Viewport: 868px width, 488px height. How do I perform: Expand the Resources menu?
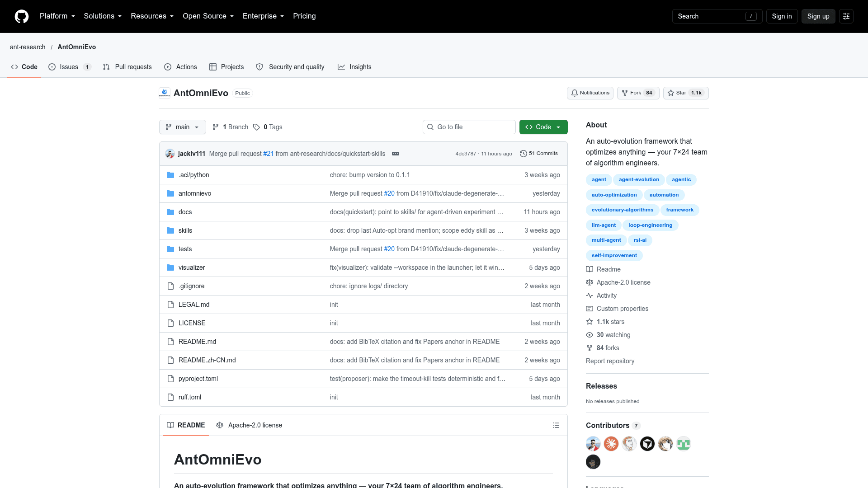tap(152, 16)
